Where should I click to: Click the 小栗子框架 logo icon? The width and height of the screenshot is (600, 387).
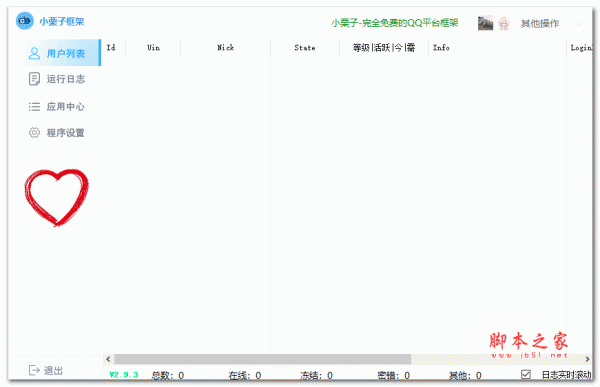[x=24, y=21]
